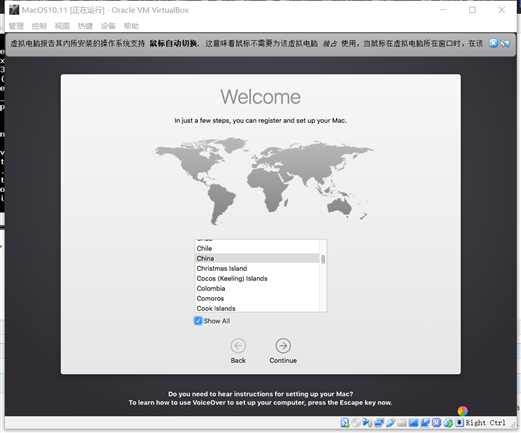Click the optical drive status icon
521x433 pixels.
click(357, 423)
